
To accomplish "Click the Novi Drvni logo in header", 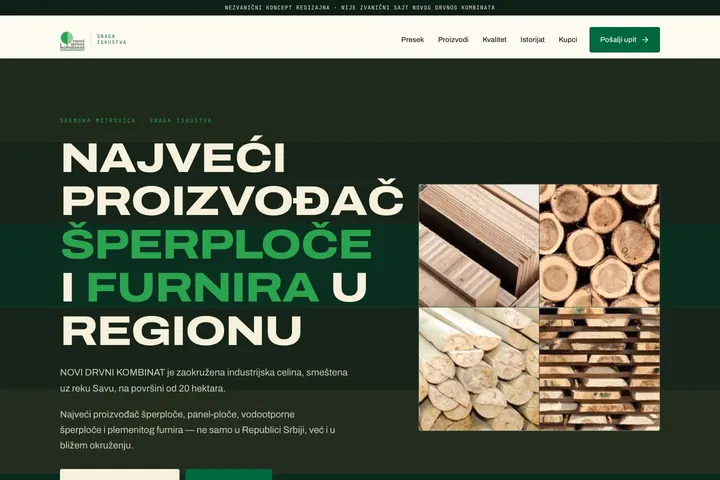I will point(73,41).
